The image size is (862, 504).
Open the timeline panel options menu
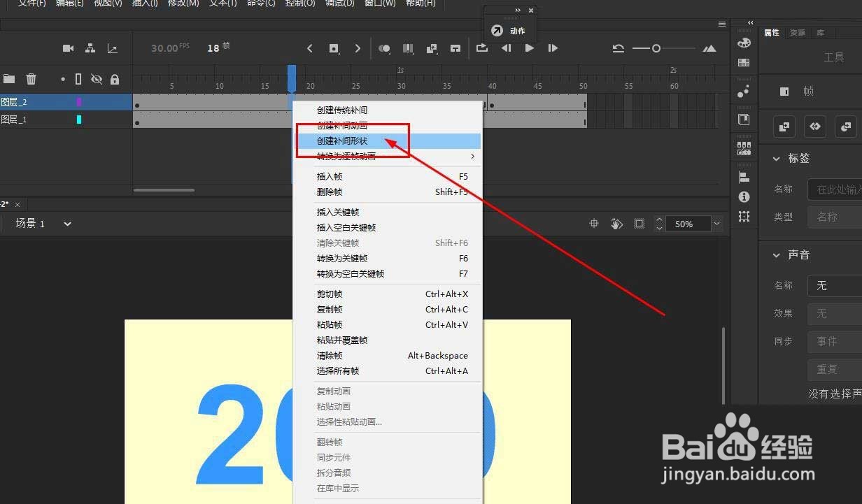click(722, 24)
